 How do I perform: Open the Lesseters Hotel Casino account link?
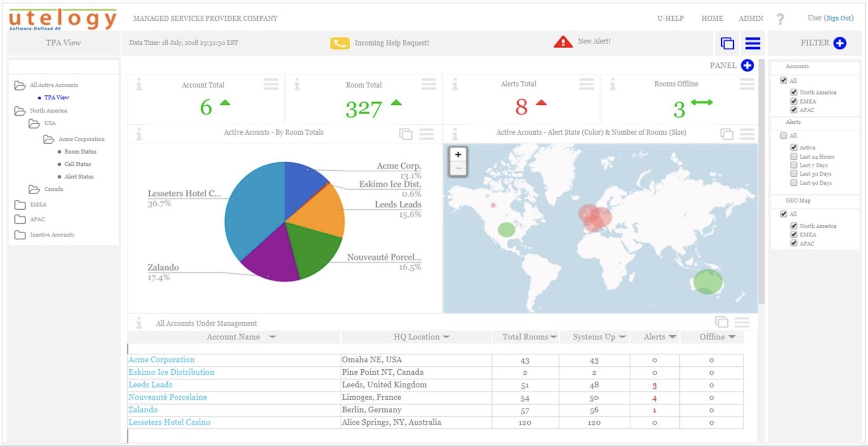click(x=169, y=422)
